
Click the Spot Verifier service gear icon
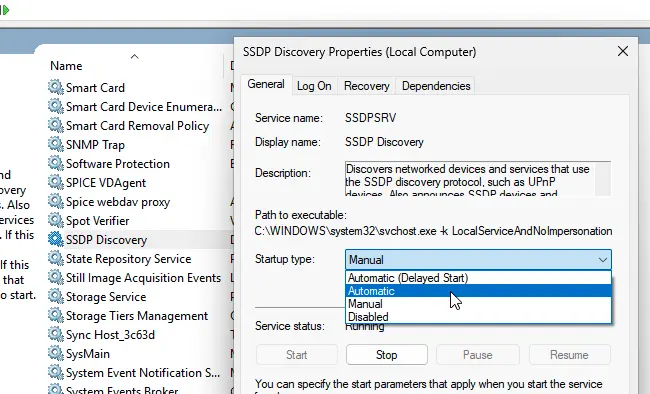click(x=56, y=220)
